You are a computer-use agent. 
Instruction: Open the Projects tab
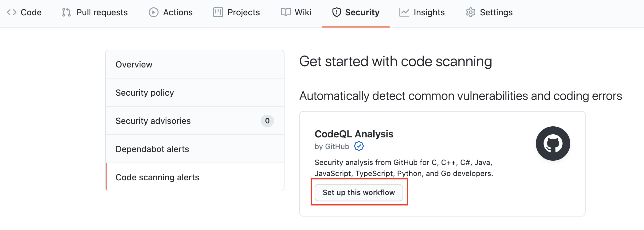(x=237, y=12)
